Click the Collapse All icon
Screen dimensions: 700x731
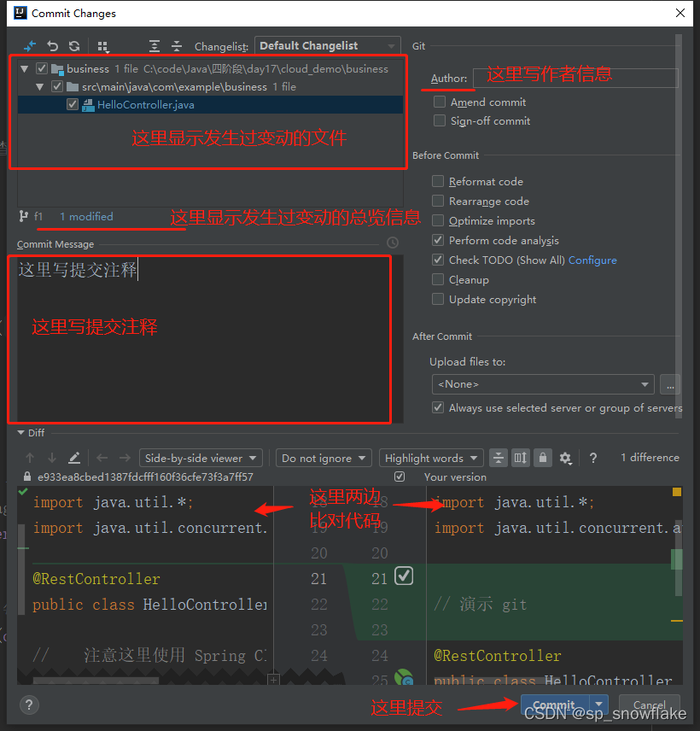point(177,46)
